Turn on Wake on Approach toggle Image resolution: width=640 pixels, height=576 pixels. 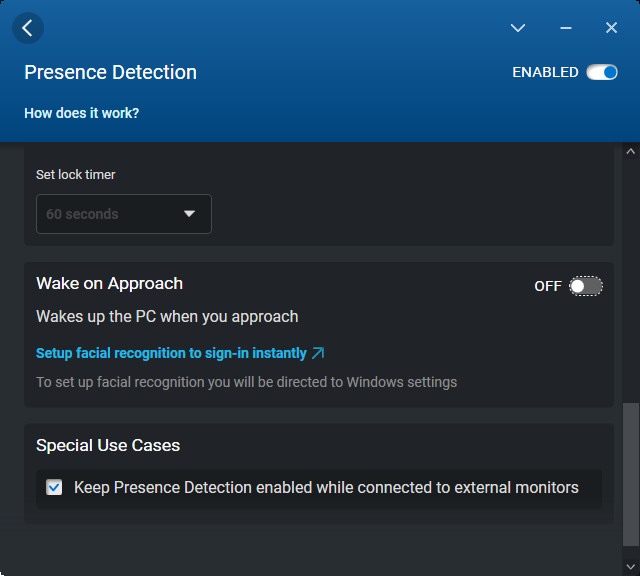pos(586,286)
